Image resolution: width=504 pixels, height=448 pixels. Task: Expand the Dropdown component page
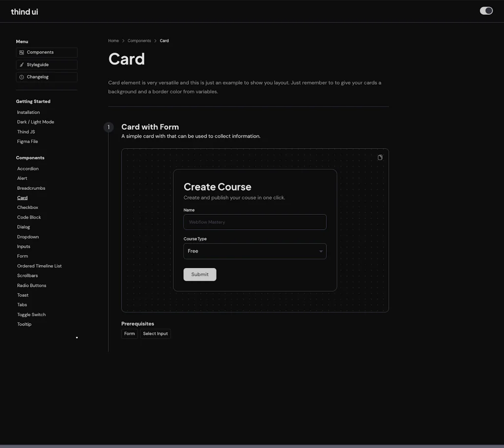click(x=28, y=237)
